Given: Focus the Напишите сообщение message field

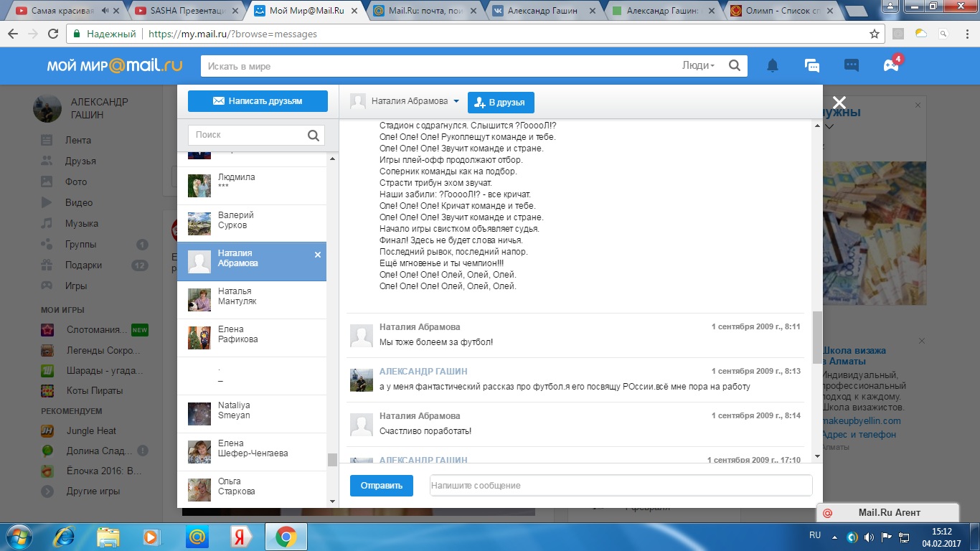Looking at the screenshot, I should pyautogui.click(x=621, y=486).
